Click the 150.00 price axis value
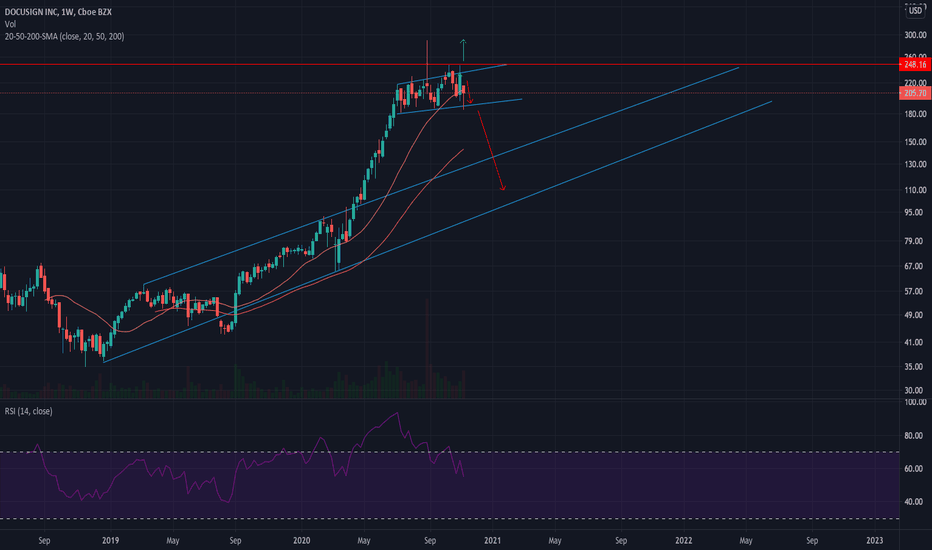This screenshot has width=932, height=550. tap(915, 142)
